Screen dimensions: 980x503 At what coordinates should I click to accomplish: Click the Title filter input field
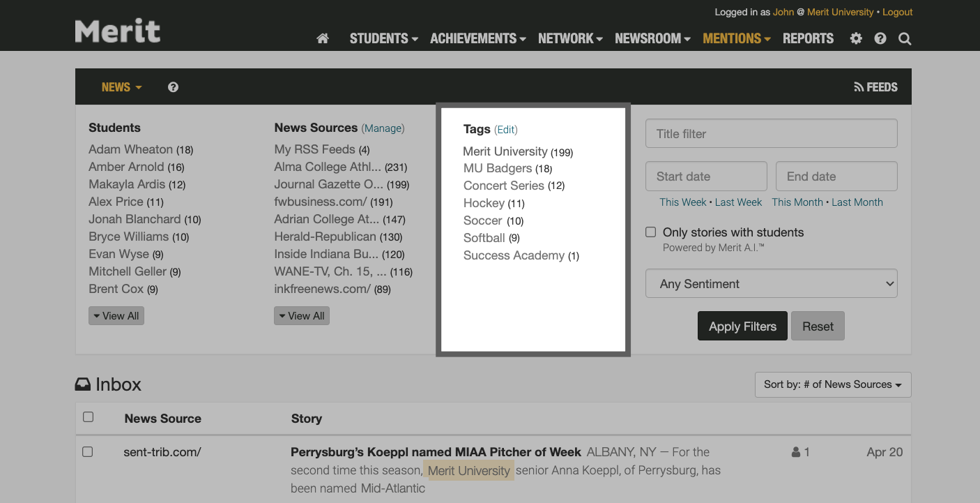(771, 133)
